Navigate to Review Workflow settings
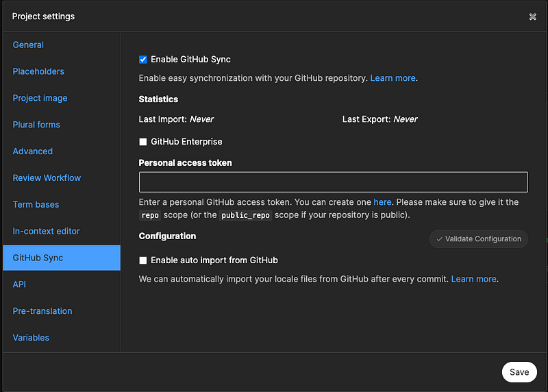548x392 pixels. coord(47,178)
